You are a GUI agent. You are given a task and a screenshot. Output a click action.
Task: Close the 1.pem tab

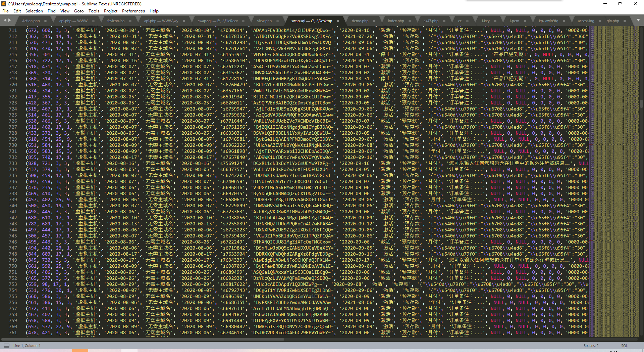[x=525, y=21]
